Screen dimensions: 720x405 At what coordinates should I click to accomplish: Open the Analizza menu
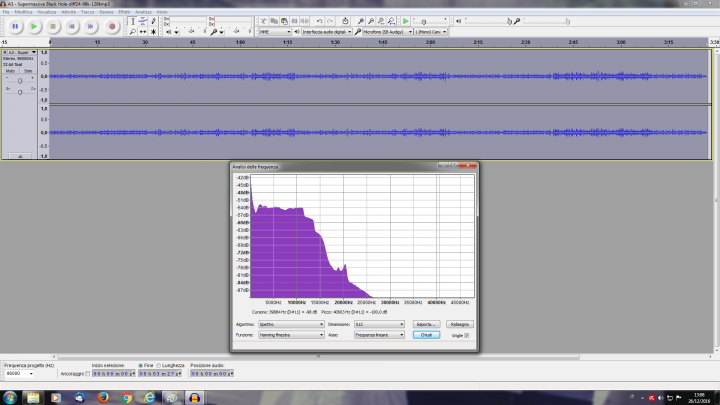tap(143, 12)
